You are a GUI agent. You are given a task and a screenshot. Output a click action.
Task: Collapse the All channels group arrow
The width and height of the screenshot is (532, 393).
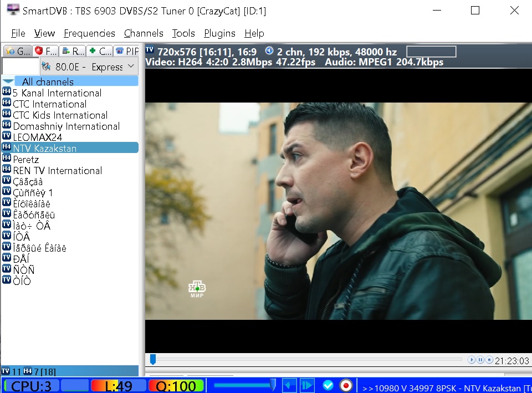click(x=8, y=81)
